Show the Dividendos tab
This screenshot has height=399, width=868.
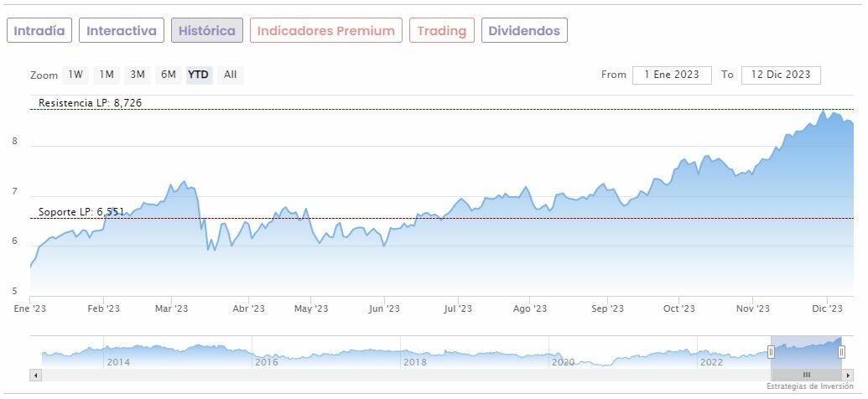tap(524, 31)
